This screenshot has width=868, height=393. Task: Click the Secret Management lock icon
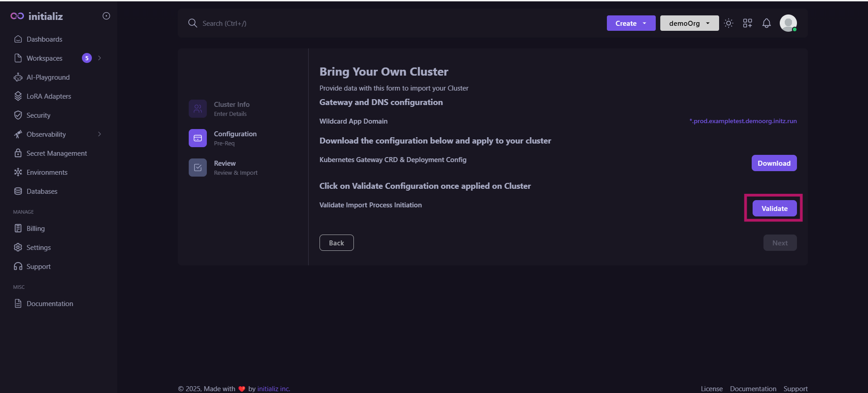coord(18,153)
